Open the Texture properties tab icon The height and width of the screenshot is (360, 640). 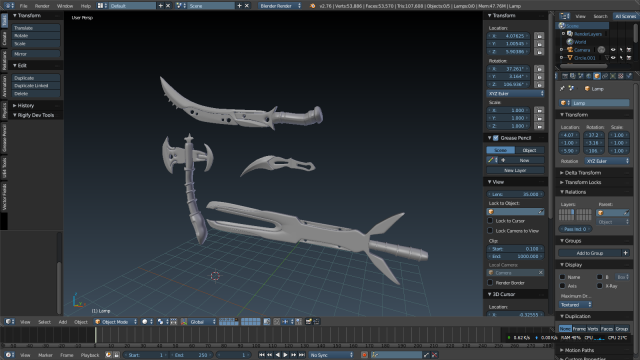point(621,76)
